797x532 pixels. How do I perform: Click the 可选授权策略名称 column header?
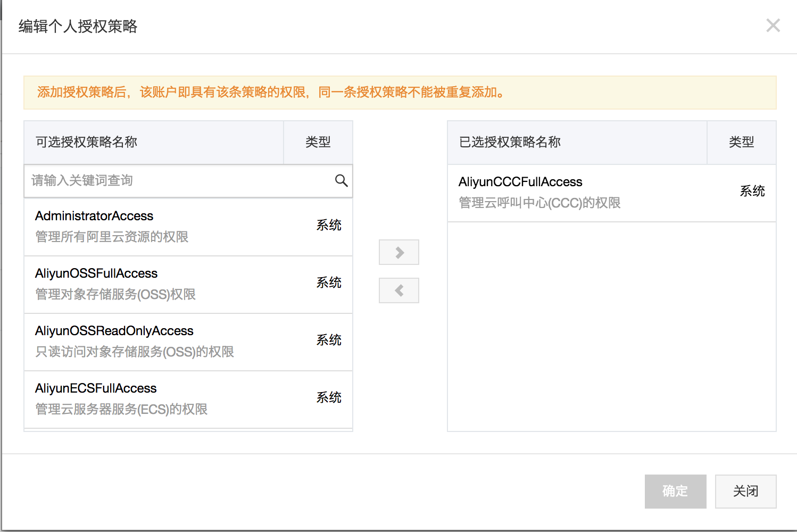(154, 142)
